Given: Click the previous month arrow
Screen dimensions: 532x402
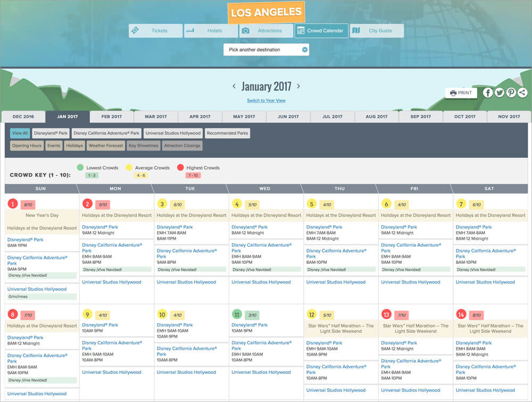Looking at the screenshot, I should [234, 86].
